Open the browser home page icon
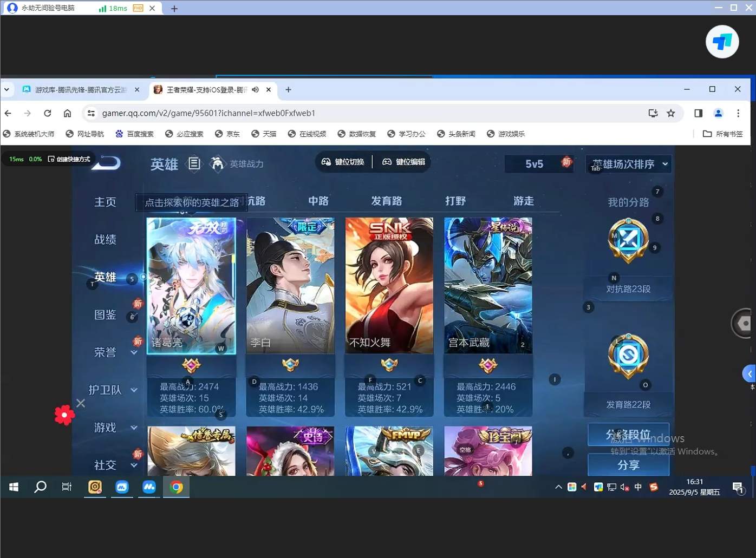Viewport: 756px width, 558px height. [67, 113]
